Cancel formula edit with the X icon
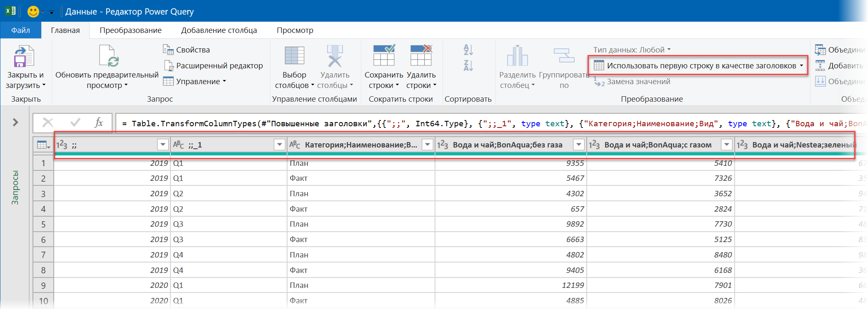The height and width of the screenshot is (310, 868). coord(48,122)
